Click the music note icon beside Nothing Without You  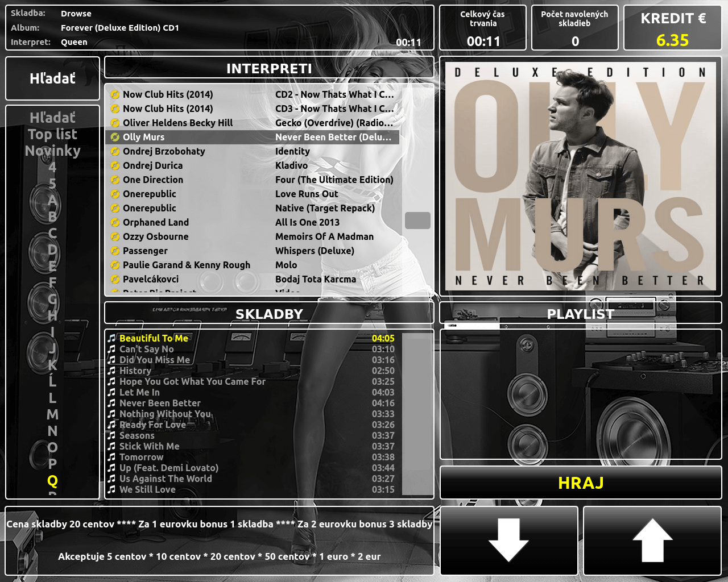coord(111,414)
